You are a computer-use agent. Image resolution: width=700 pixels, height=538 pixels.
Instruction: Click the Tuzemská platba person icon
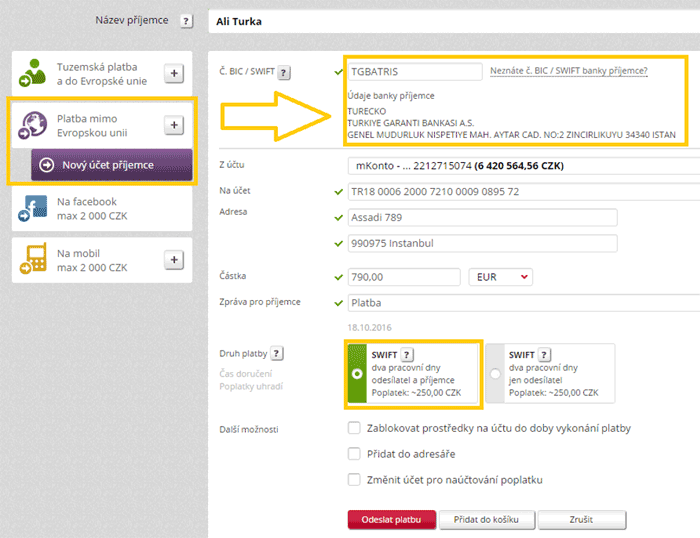33,73
